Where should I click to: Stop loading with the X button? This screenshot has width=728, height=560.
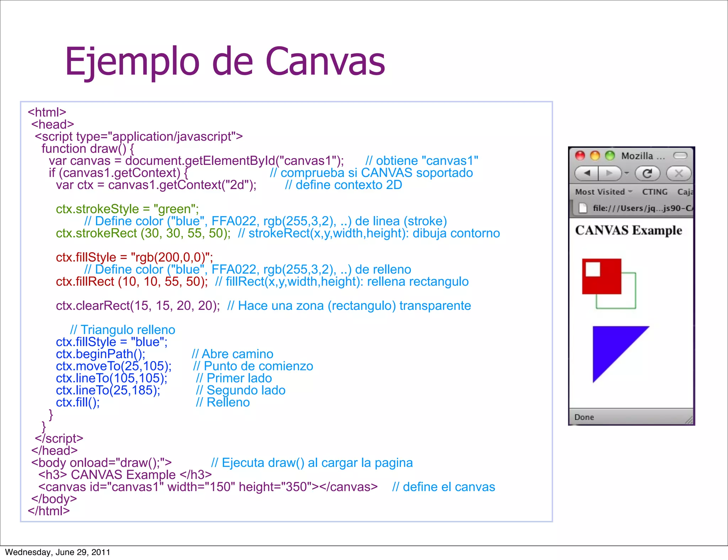[x=679, y=173]
